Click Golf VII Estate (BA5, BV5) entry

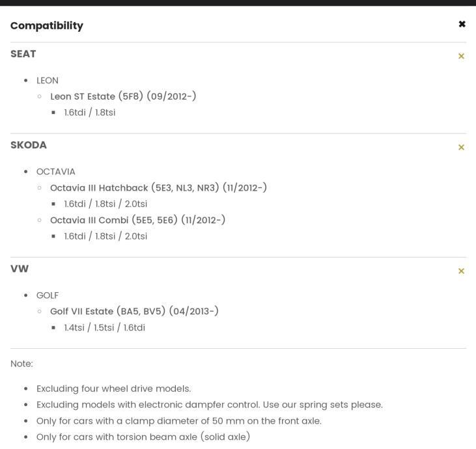click(134, 311)
